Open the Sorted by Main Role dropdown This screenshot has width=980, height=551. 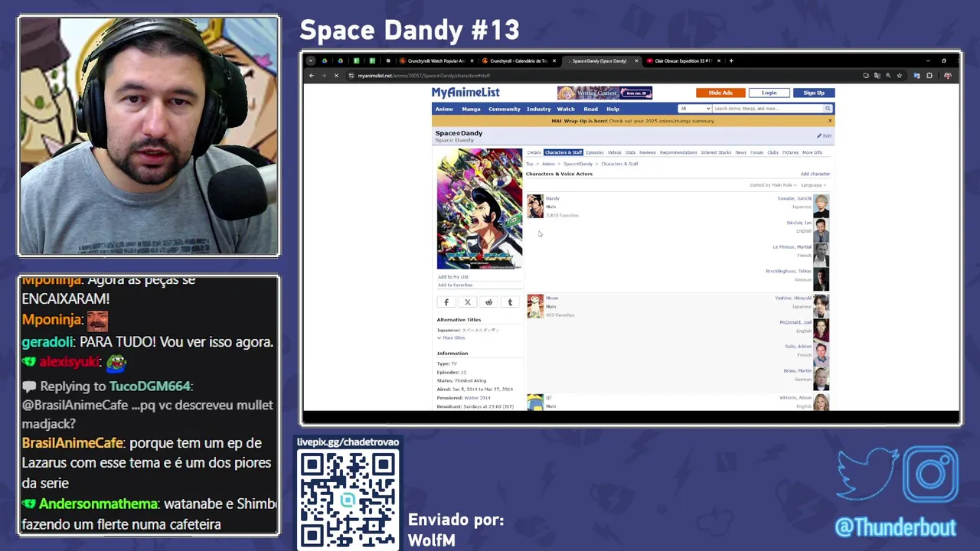tap(773, 185)
